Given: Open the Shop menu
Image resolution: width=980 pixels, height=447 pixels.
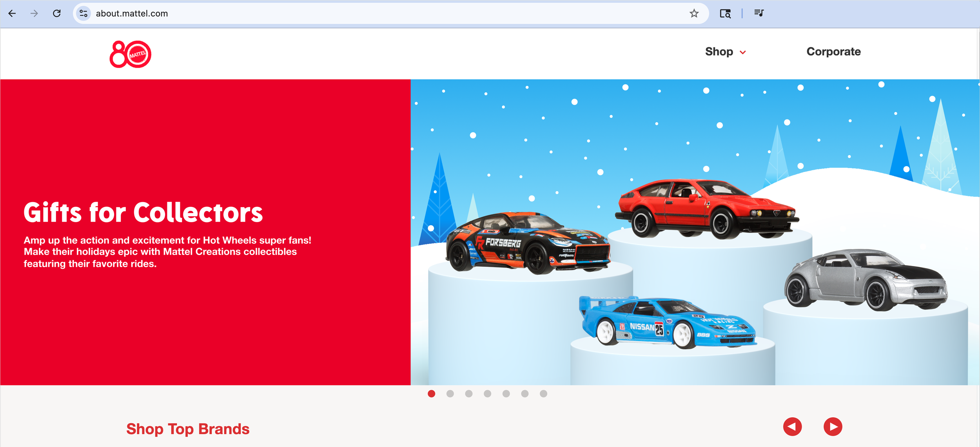Looking at the screenshot, I should (x=719, y=52).
